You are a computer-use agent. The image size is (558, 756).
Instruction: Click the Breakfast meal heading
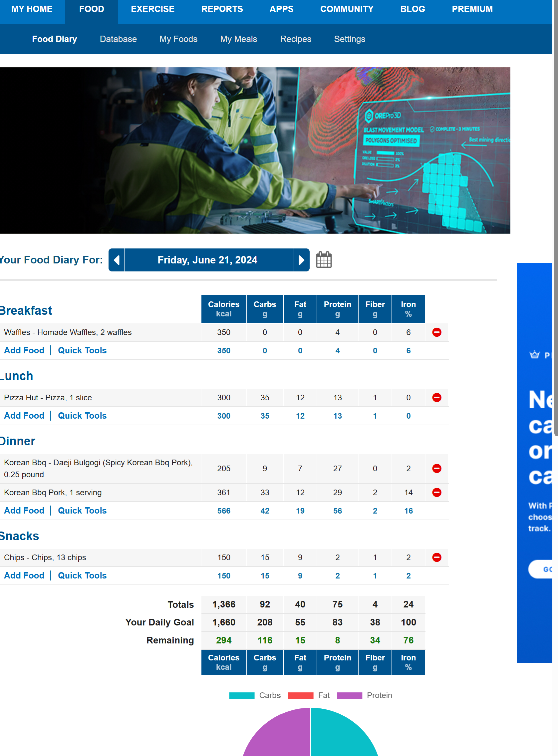[x=26, y=310]
